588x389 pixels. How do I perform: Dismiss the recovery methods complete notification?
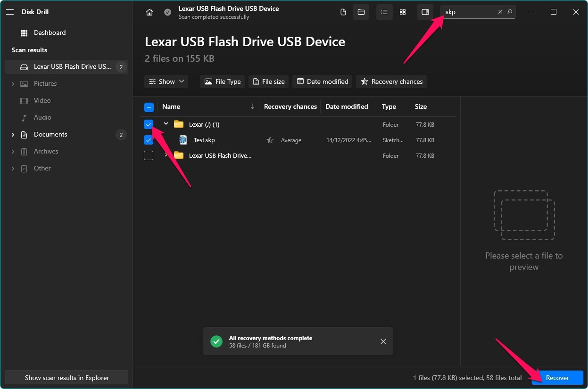click(x=383, y=341)
